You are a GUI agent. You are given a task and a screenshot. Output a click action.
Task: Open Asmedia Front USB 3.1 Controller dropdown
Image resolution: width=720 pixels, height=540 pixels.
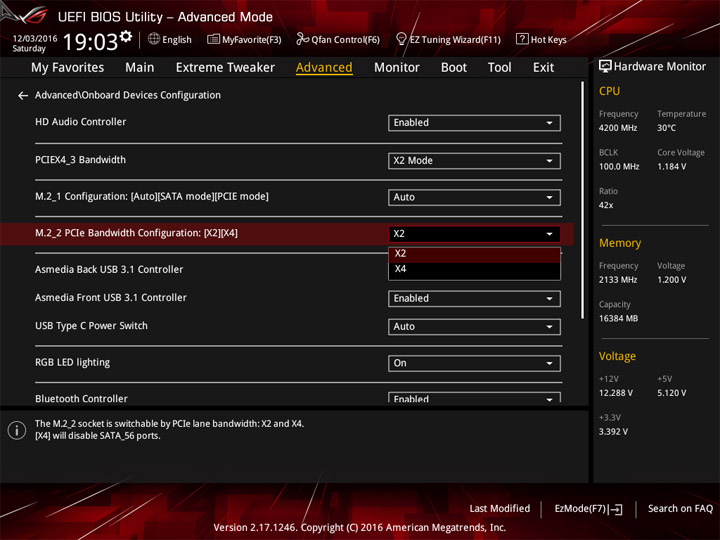[474, 298]
